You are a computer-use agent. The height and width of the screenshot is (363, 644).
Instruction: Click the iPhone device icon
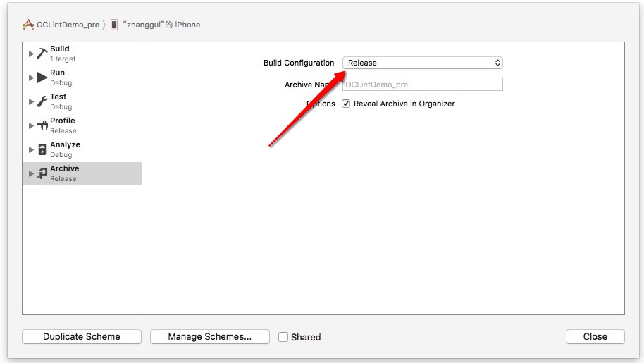tap(114, 25)
